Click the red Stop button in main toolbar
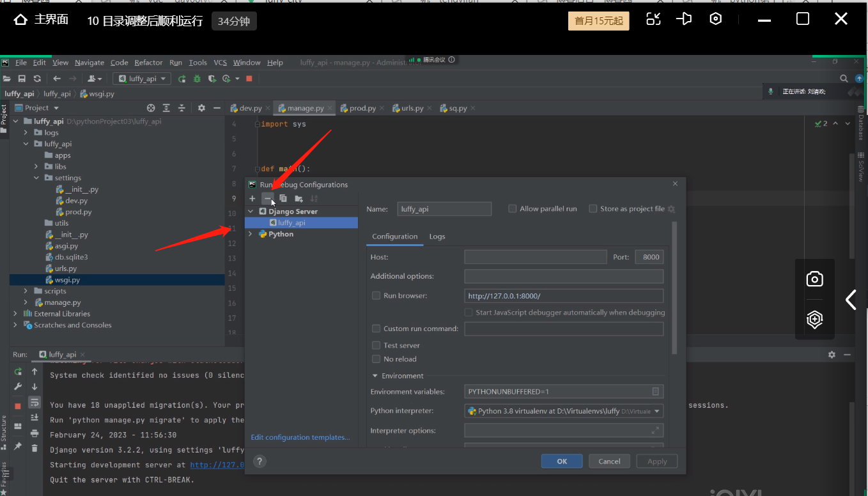 (249, 79)
